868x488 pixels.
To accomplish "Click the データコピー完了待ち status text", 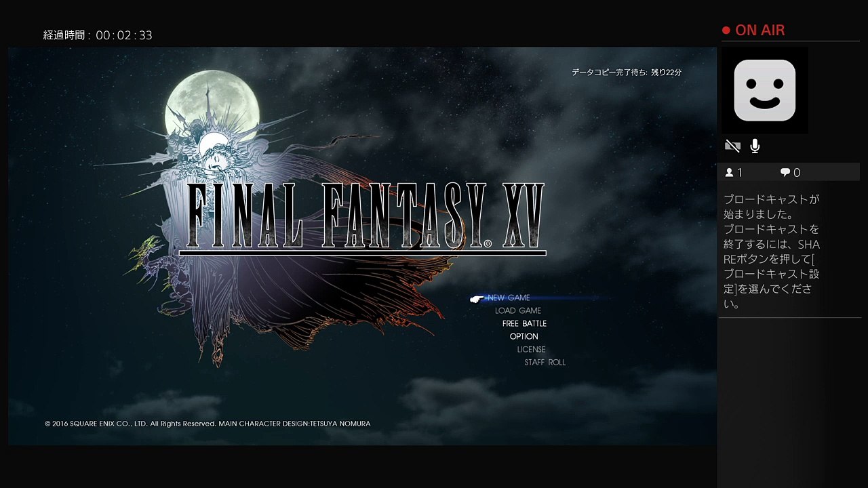I will [627, 72].
